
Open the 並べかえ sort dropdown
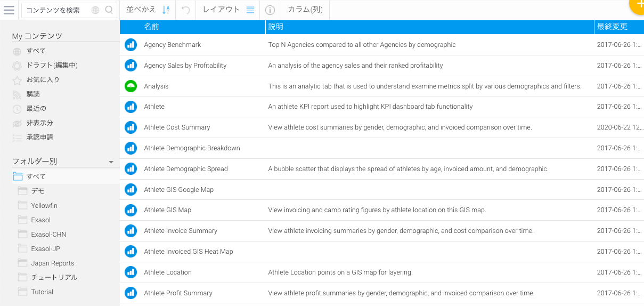(x=148, y=10)
